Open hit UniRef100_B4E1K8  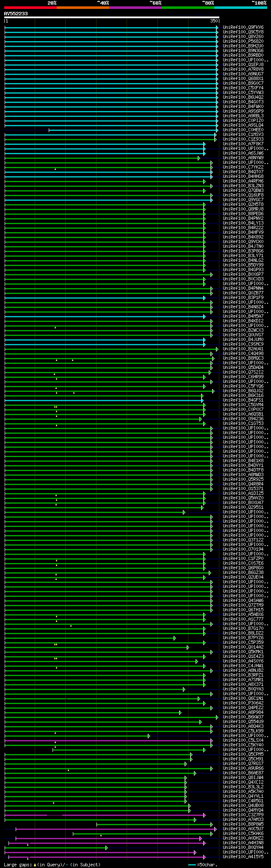point(243,461)
